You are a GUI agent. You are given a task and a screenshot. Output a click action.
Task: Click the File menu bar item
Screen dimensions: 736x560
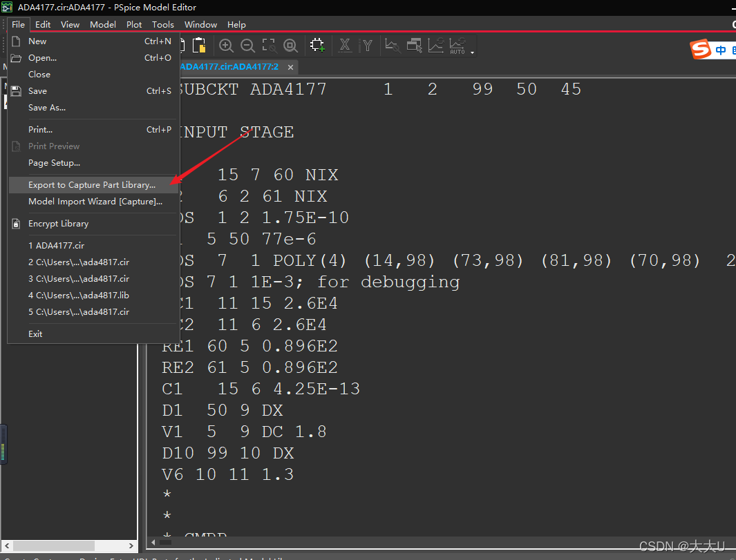[18, 24]
